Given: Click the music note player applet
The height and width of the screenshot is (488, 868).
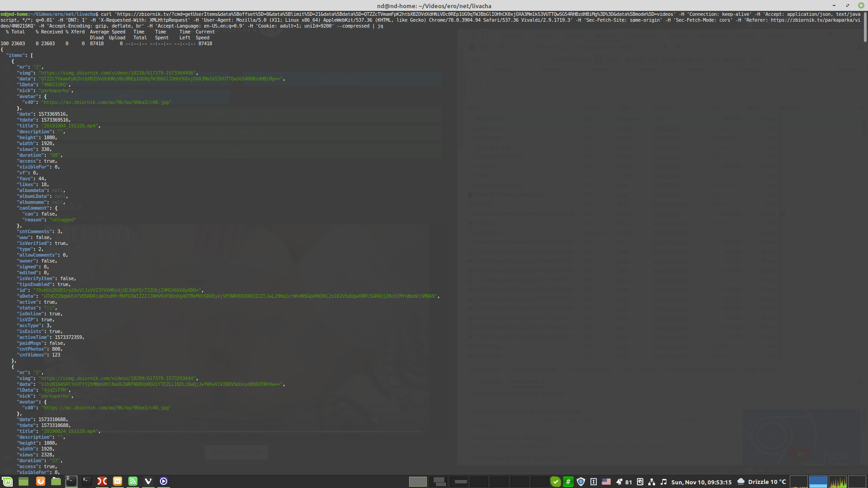Looking at the screenshot, I should click(x=663, y=482).
